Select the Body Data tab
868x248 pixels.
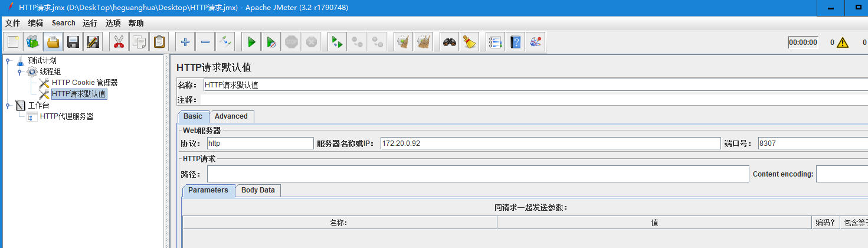258,190
